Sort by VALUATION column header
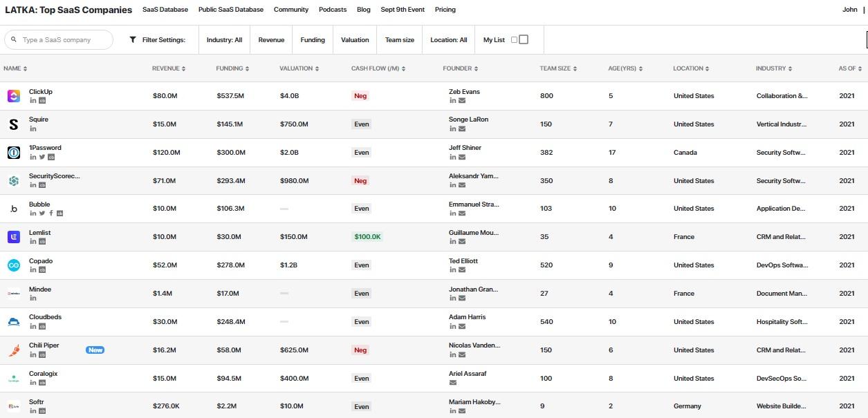The image size is (868, 418). click(299, 68)
